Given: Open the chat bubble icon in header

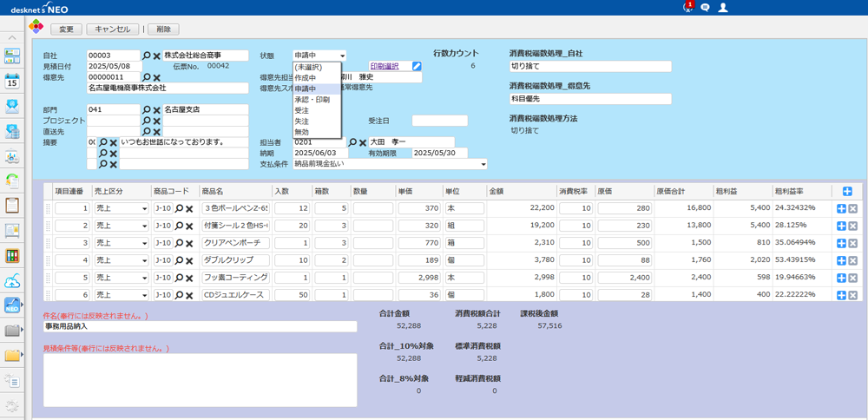Looking at the screenshot, I should (x=705, y=8).
